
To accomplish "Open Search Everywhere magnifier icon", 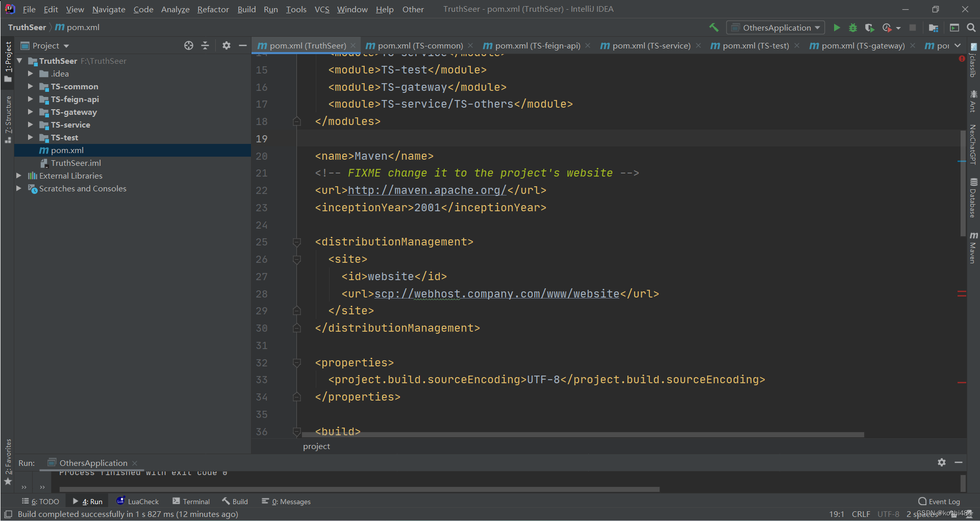I will [x=971, y=28].
